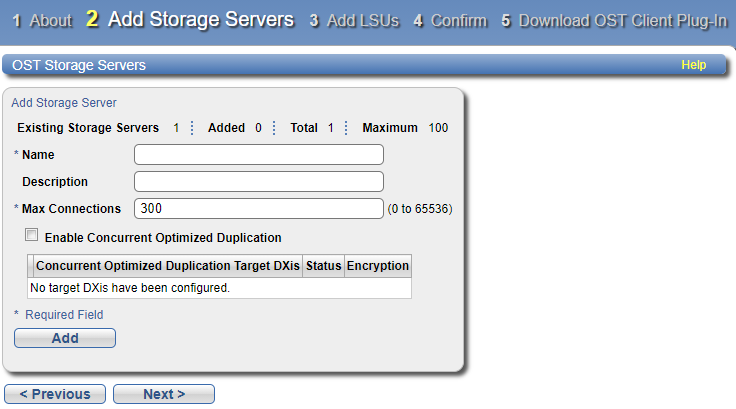Screen dimensions: 736x409
Task: Click the empty target DXis table row
Action: (x=220, y=288)
